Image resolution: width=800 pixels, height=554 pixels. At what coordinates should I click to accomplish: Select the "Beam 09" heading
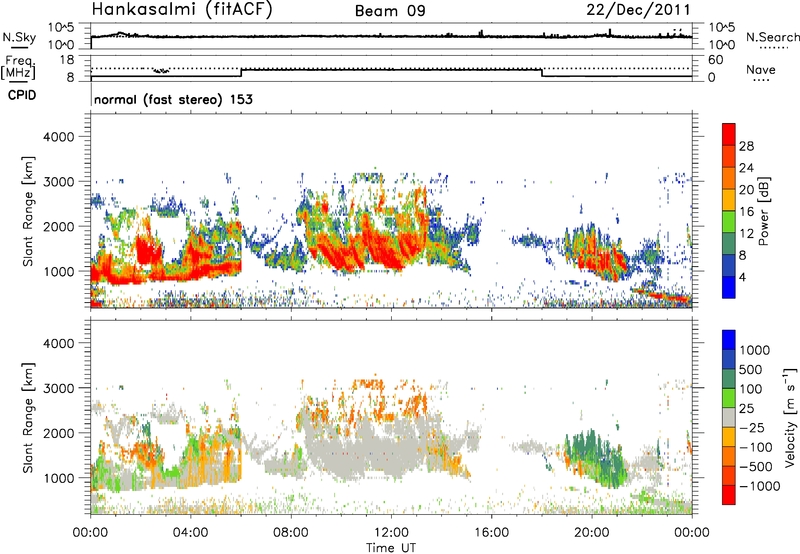tap(390, 11)
